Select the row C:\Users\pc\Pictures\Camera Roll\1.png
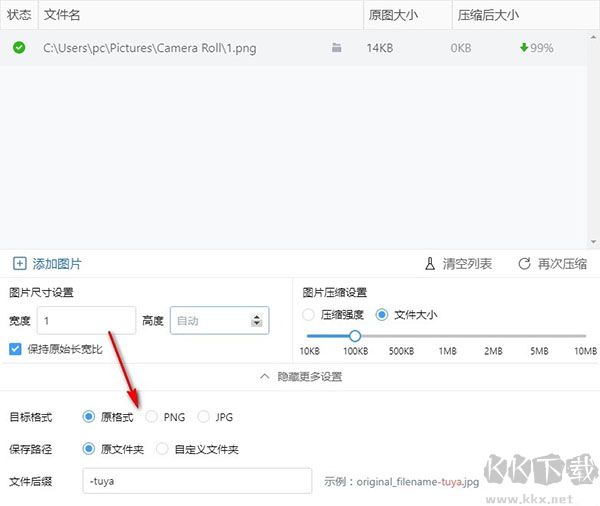 click(293, 48)
